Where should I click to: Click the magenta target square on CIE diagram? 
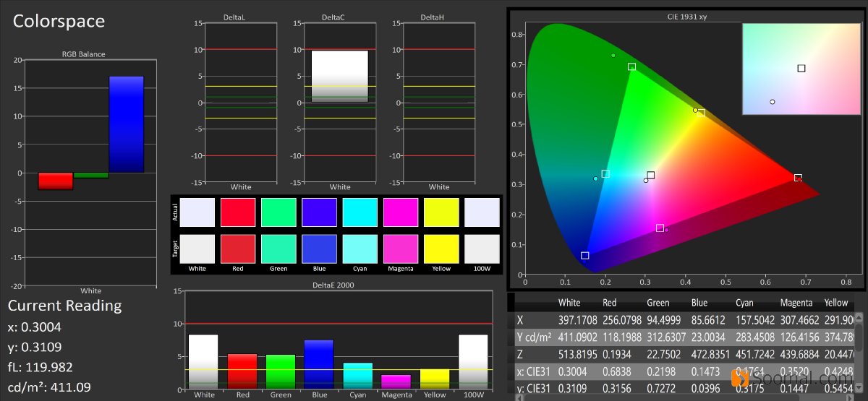[x=660, y=228]
